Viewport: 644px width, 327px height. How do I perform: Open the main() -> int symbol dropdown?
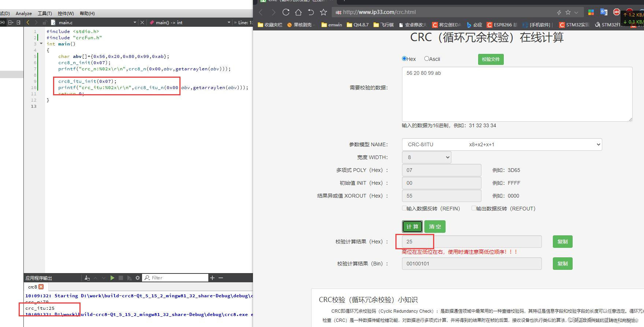(229, 22)
